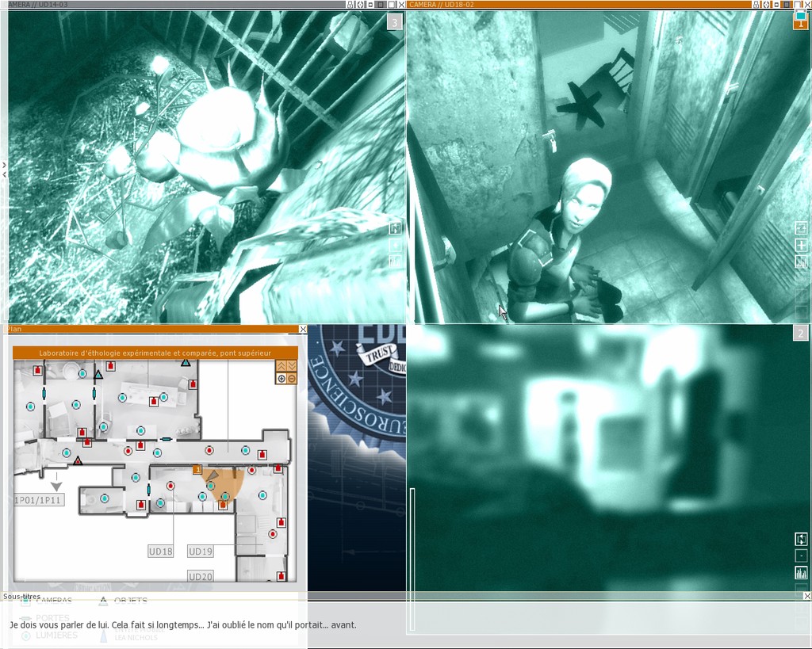Go up one map floor with the up chevron
This screenshot has width=812, height=649.
point(281,365)
